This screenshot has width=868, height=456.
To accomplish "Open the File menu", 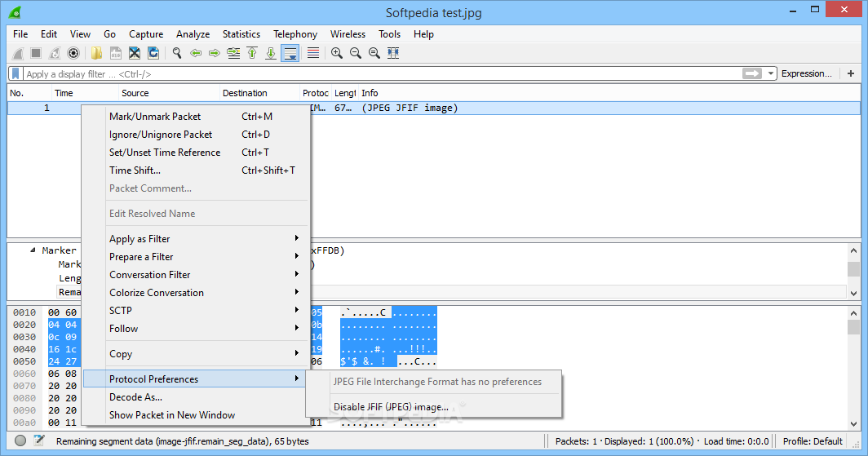I will [x=20, y=34].
